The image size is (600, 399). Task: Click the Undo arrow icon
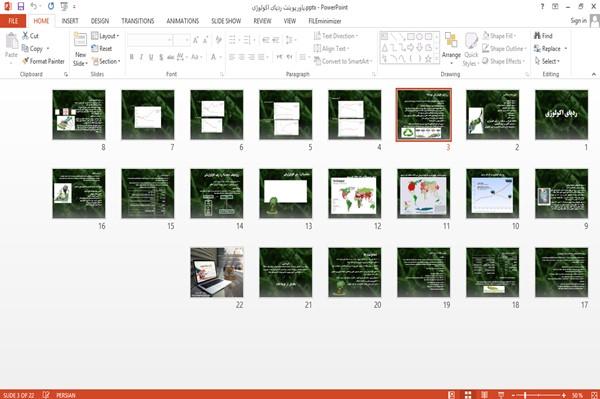click(34, 6)
